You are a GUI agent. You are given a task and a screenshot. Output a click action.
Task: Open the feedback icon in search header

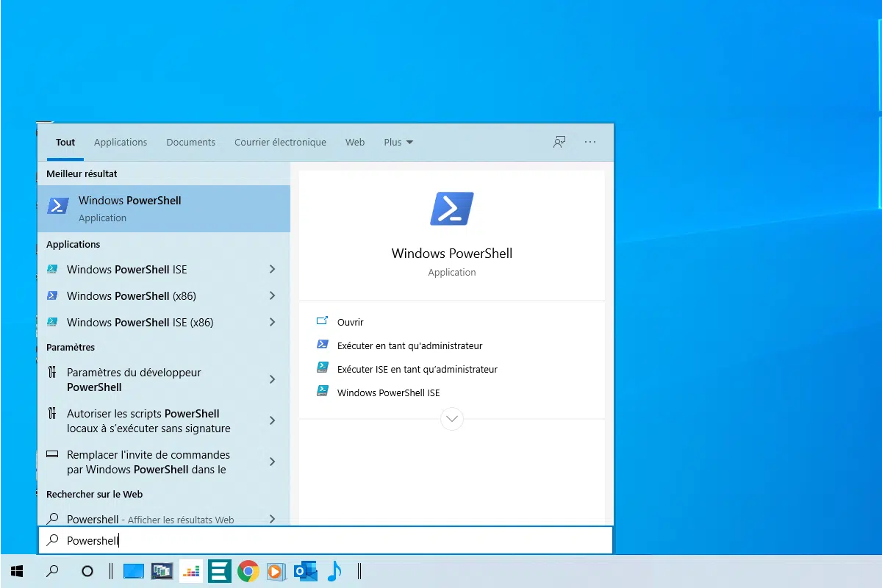559,142
